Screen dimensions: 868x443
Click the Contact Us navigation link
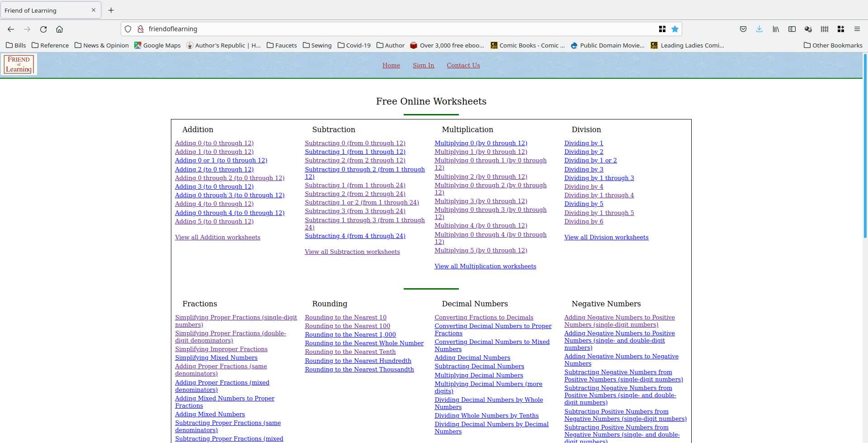pyautogui.click(x=463, y=65)
